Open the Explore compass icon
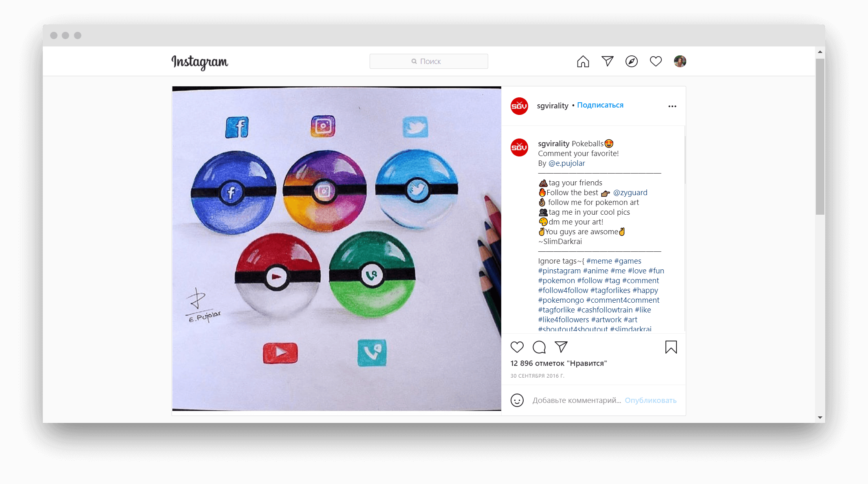This screenshot has width=868, height=484. tap(632, 62)
